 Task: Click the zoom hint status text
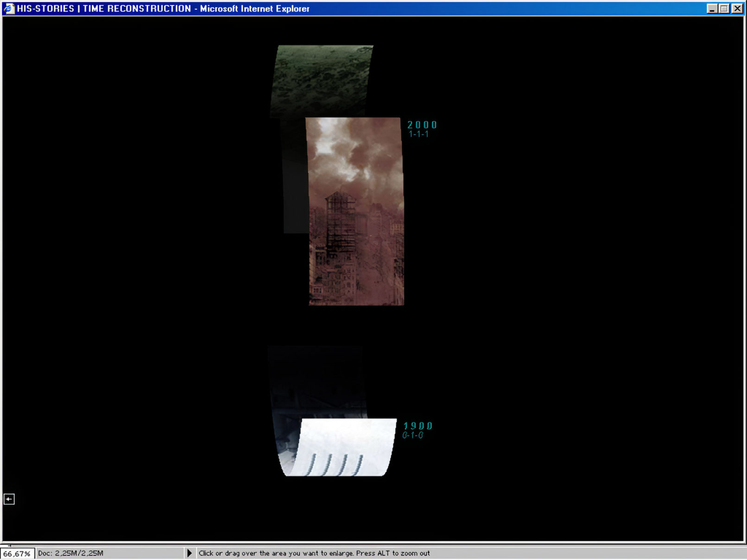coord(314,553)
